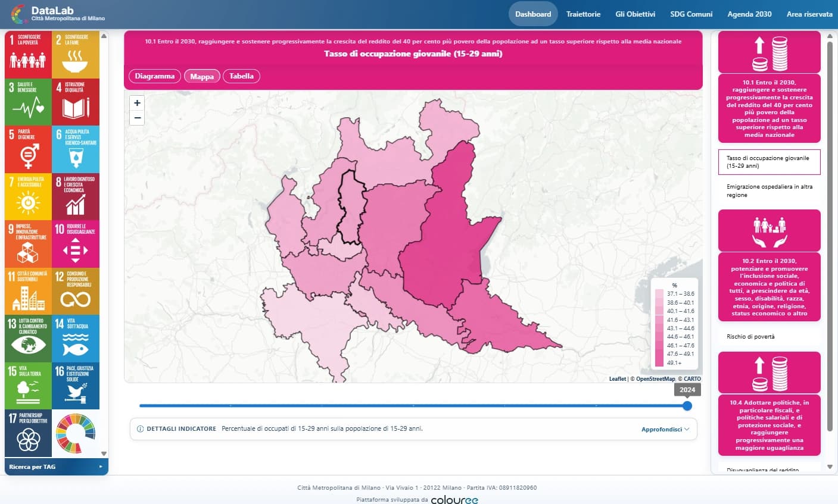The image size is (838, 504).
Task: Select SDG 12 Consumo e produzione responsabili
Action: pos(76,291)
